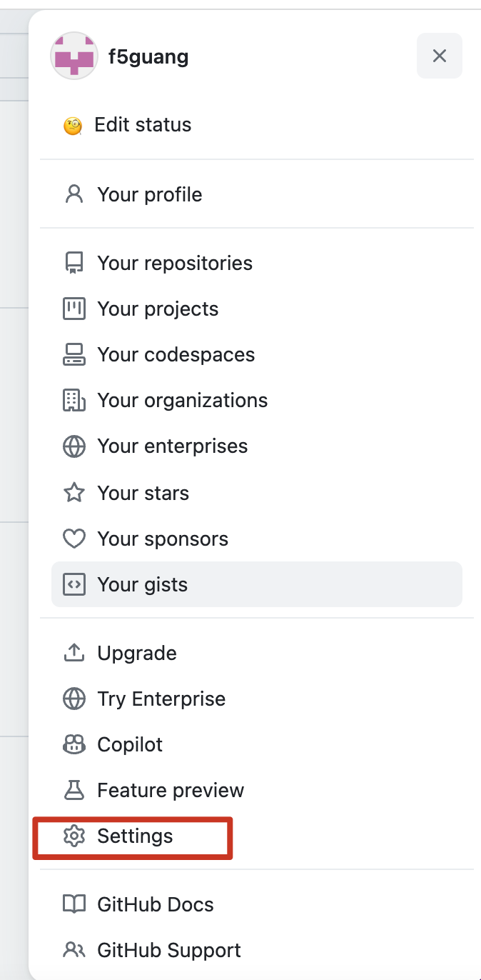Screen dimensions: 481x980
Task: Select the projects board icon
Action: pyautogui.click(x=74, y=309)
